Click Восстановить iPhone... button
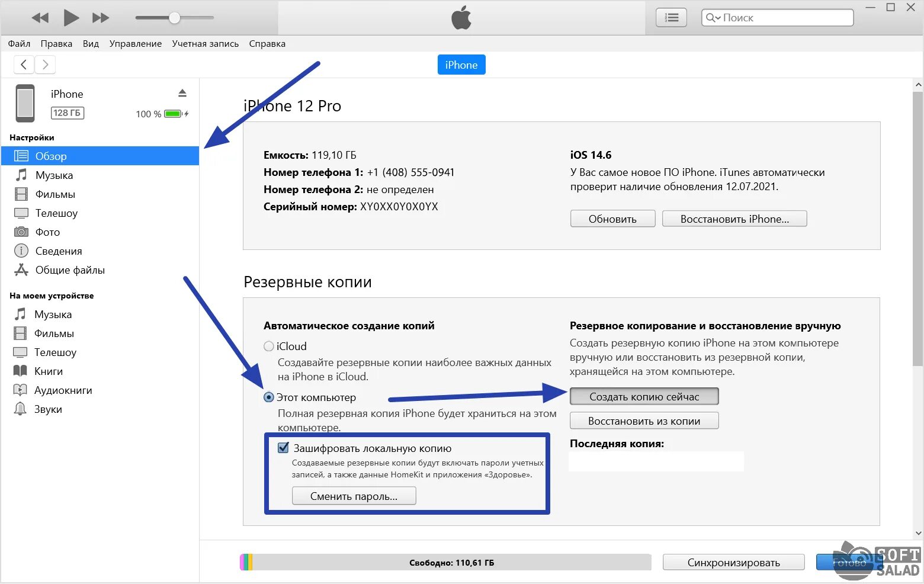This screenshot has height=584, width=924. coord(734,219)
